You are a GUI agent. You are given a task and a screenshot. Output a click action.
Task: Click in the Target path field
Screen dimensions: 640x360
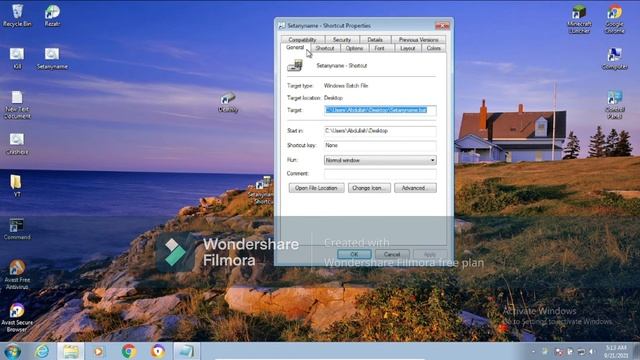(380, 110)
